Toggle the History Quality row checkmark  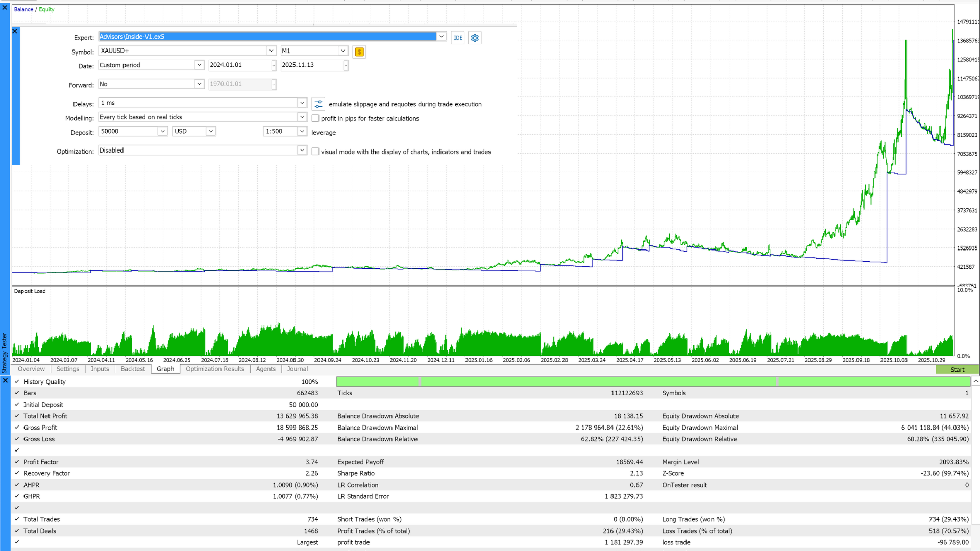[x=17, y=382]
